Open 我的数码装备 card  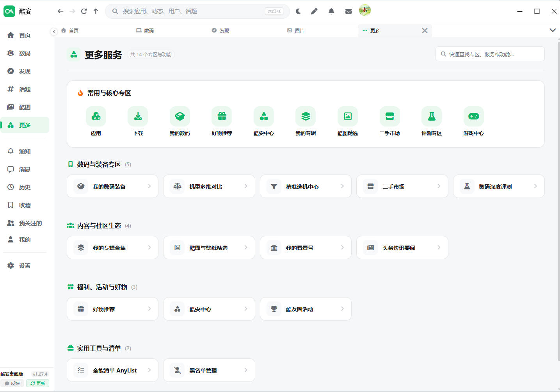pyautogui.click(x=112, y=186)
